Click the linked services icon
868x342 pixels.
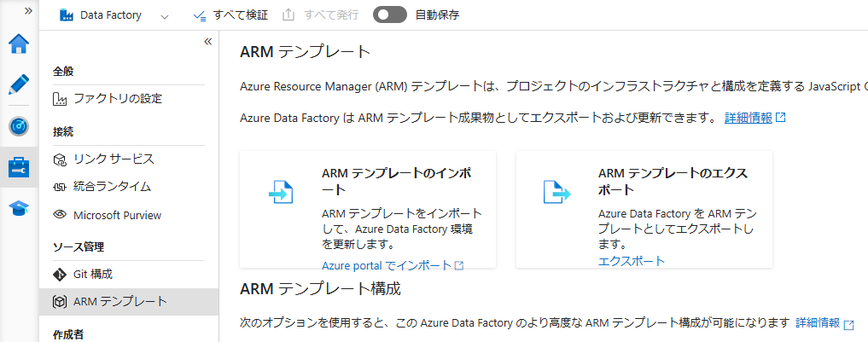point(59,160)
